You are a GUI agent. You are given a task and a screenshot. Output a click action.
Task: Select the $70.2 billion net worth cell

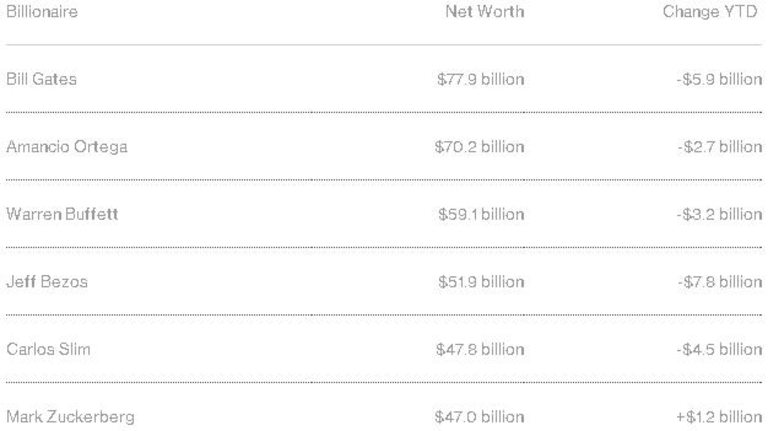click(479, 147)
